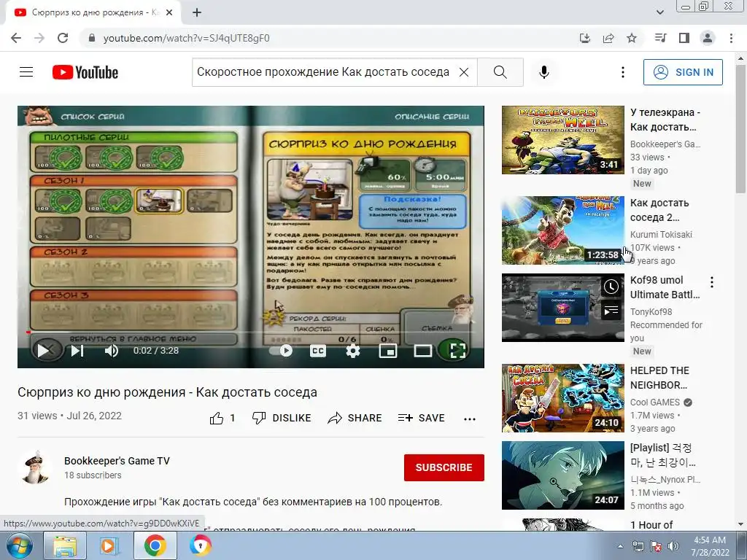Add Kof98 video to Watch later

611,287
